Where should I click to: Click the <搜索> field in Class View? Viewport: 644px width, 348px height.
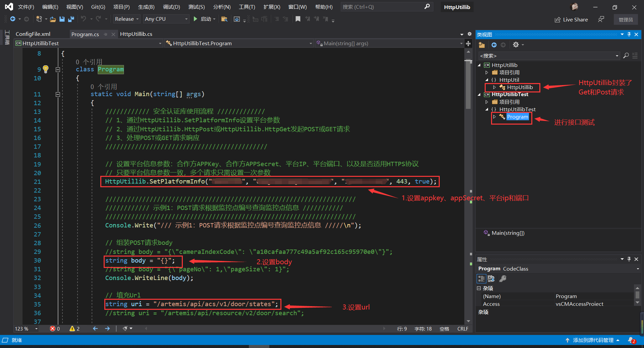(x=549, y=56)
